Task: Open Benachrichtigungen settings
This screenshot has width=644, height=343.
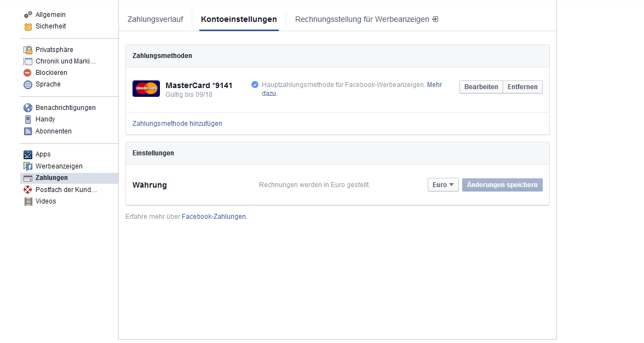Action: [x=65, y=107]
